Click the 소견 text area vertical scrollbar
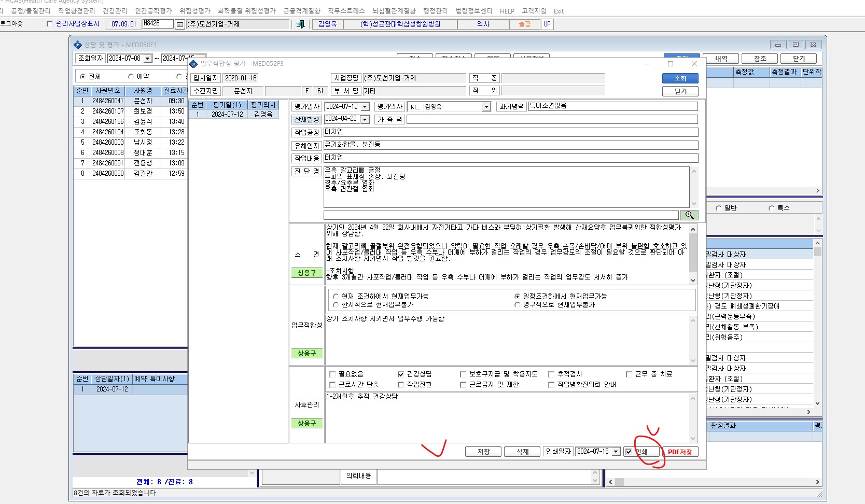Viewport: 865px width, 504px height. pyautogui.click(x=693, y=254)
